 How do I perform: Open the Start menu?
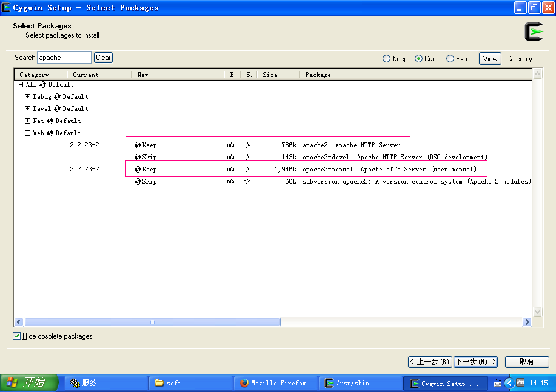coord(29,383)
